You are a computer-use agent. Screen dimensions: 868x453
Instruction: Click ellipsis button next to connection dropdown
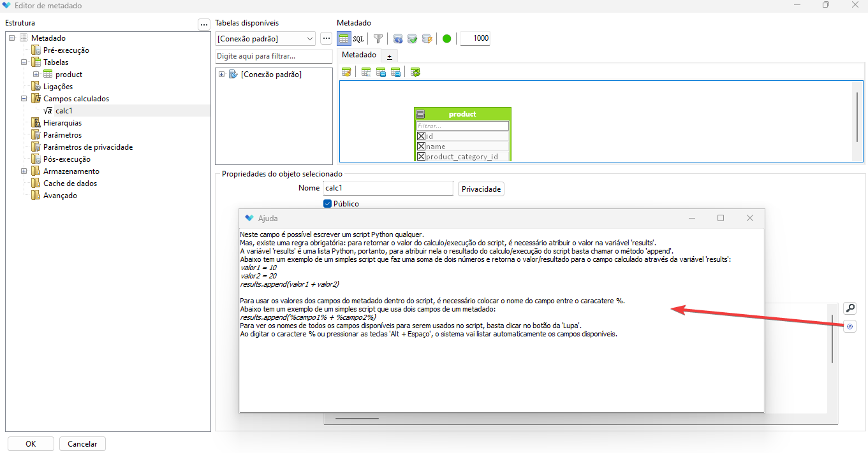[326, 38]
